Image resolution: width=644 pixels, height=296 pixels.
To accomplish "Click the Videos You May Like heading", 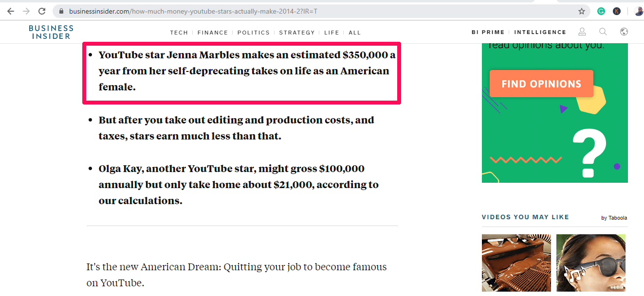I will 525,217.
